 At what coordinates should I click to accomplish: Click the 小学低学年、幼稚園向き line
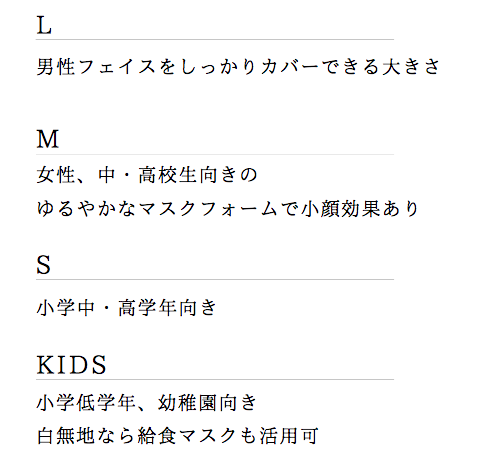pos(147,403)
